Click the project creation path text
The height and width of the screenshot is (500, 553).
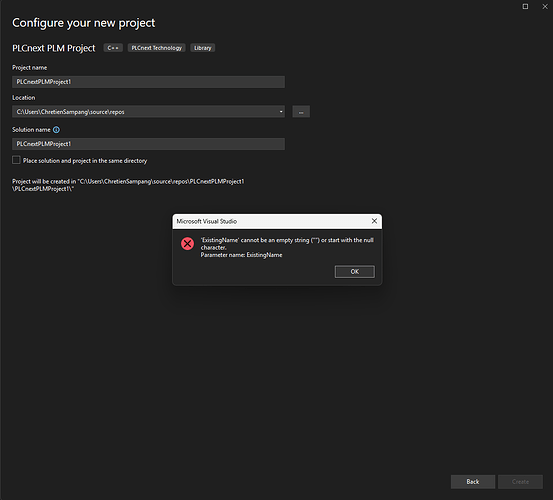(x=128, y=185)
